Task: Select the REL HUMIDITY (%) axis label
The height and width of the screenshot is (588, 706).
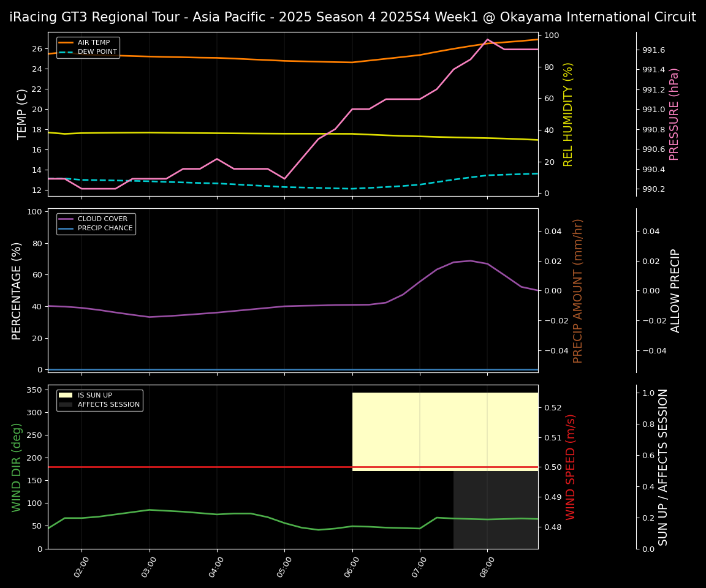Action: point(568,114)
